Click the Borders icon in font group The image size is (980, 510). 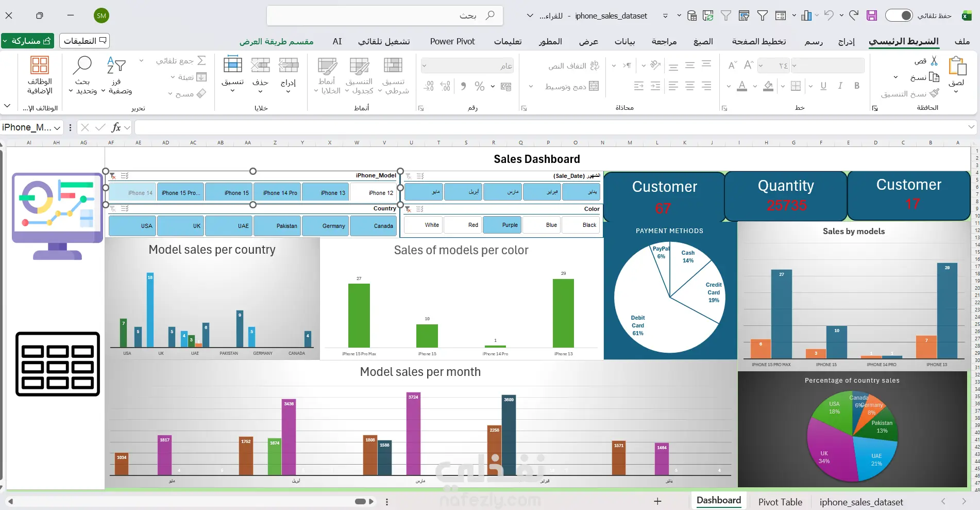click(x=796, y=86)
